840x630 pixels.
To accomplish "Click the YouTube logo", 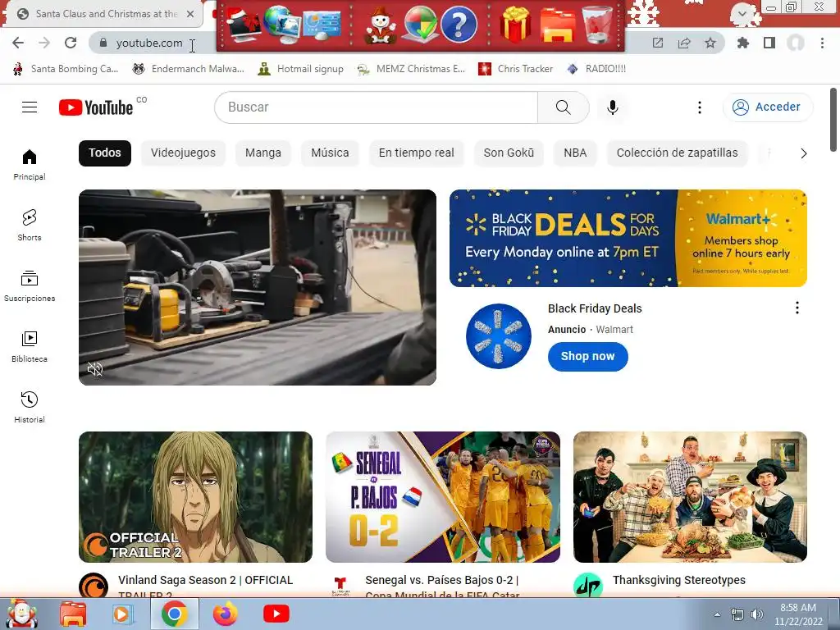I will 96,107.
